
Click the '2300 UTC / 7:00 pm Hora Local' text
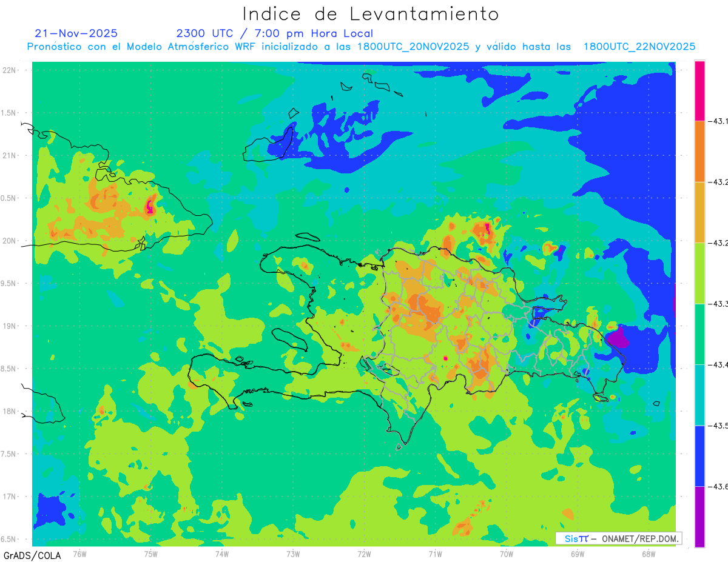(275, 33)
